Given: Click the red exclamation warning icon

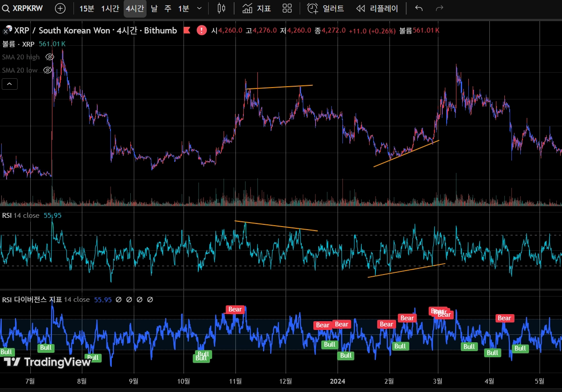Looking at the screenshot, I should pyautogui.click(x=202, y=30).
